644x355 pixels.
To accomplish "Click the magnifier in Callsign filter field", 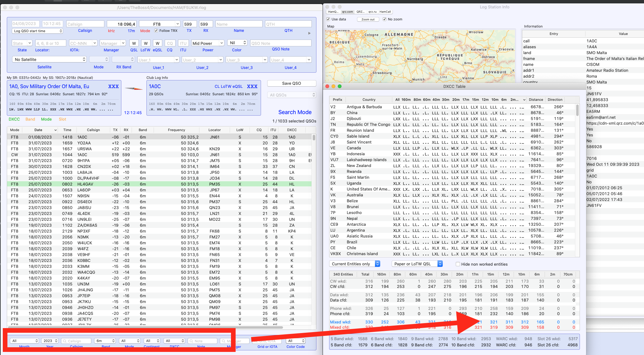I will tap(65, 341).
